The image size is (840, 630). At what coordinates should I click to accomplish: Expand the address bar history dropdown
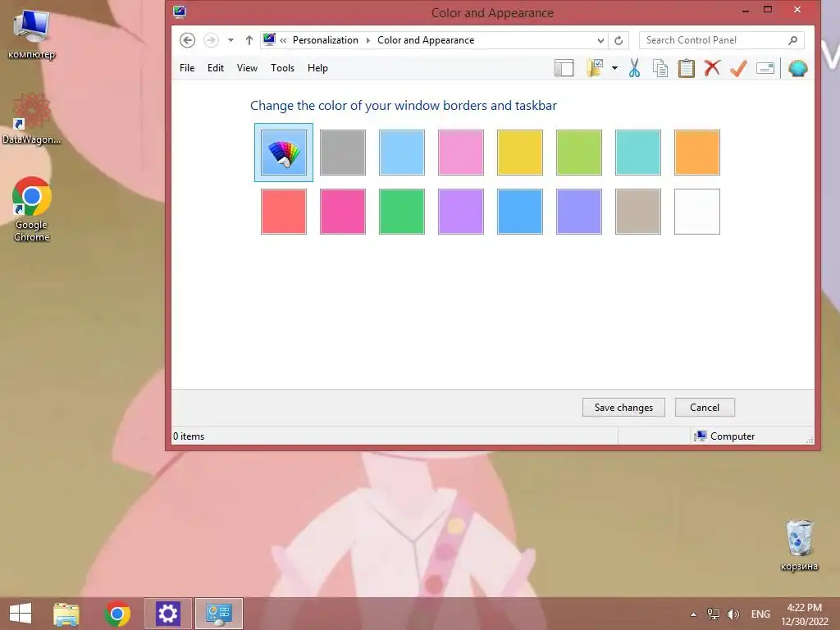pyautogui.click(x=600, y=41)
